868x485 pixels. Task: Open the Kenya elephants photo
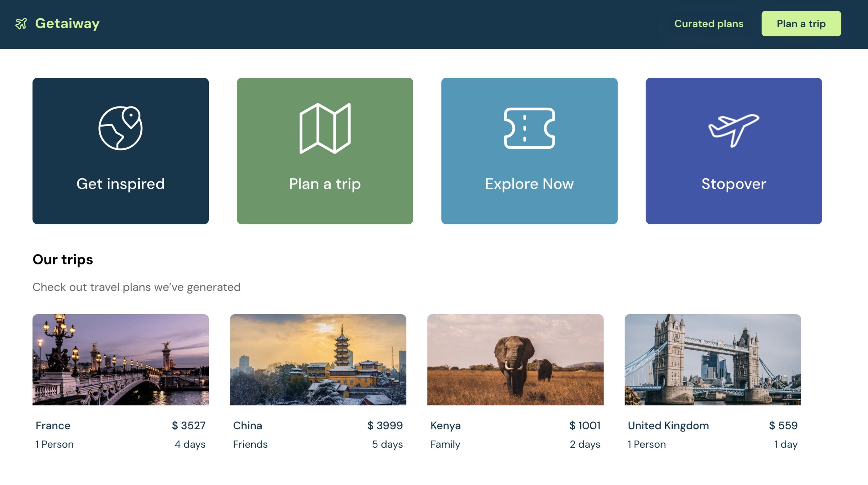515,359
